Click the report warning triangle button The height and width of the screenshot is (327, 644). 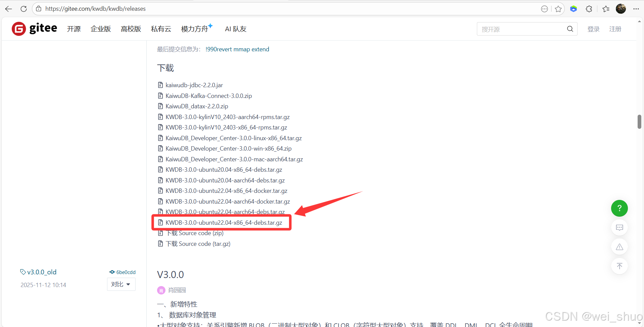click(x=619, y=247)
